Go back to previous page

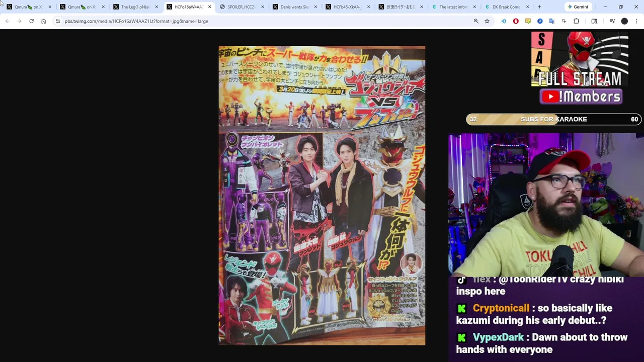point(7,21)
